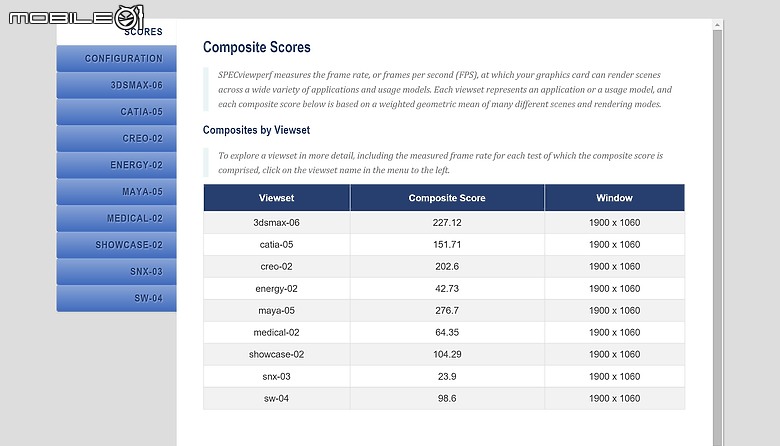Click the 1900 x 1060 cell in 3dsmax-06 row
Screen dimensions: 780x446
[614, 223]
